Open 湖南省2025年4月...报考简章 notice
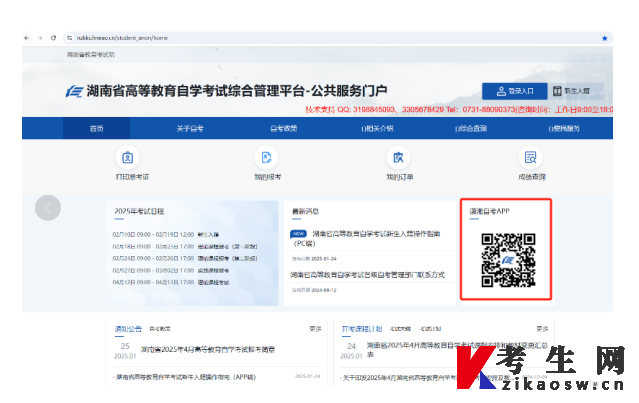Screen dimensions: 639x403 [x=208, y=350]
